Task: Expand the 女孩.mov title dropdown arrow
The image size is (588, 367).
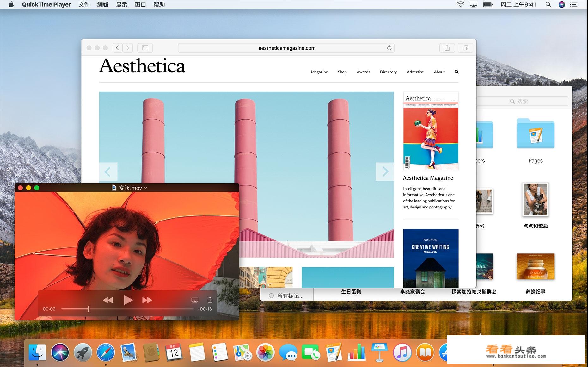Action: [145, 188]
